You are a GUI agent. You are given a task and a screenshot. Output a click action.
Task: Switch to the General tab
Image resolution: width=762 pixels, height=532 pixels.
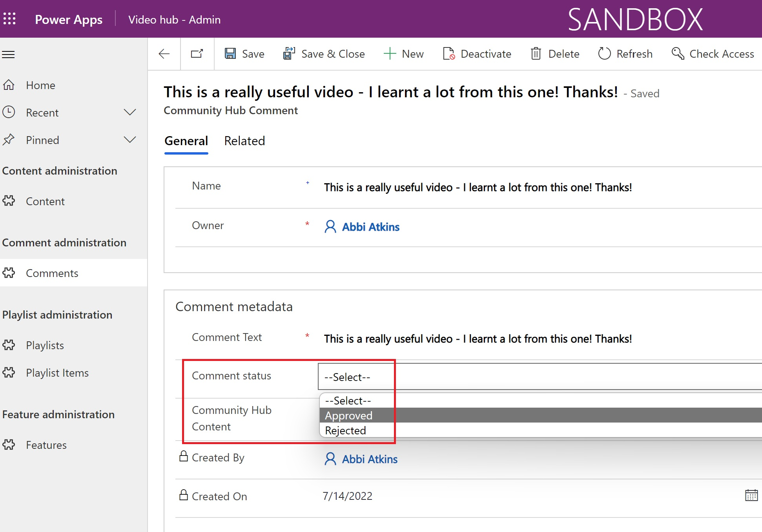[186, 141]
